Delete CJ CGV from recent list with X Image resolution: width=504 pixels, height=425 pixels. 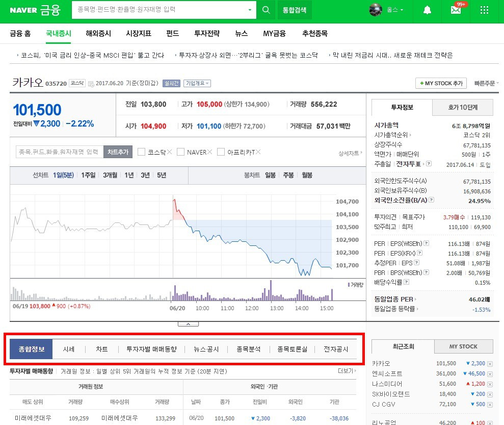coord(490,405)
